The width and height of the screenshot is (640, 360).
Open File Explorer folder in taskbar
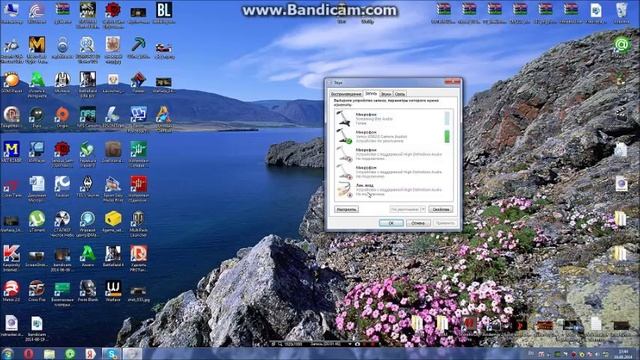49,354
